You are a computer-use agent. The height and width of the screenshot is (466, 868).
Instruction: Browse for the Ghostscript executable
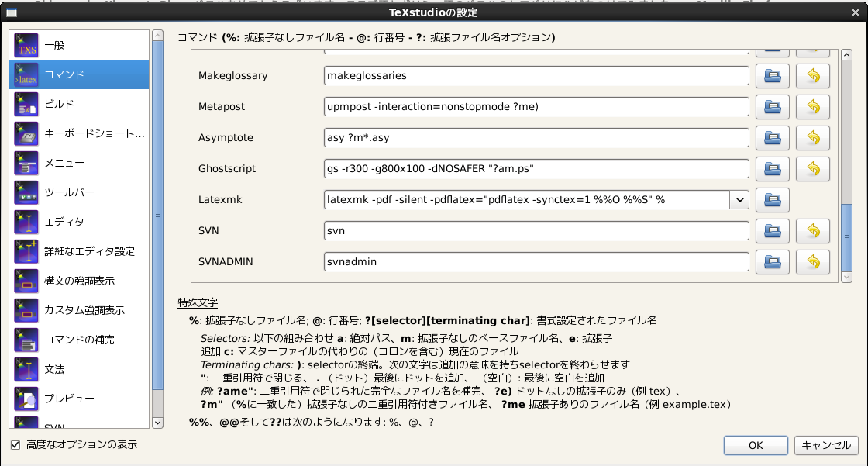[x=772, y=169]
